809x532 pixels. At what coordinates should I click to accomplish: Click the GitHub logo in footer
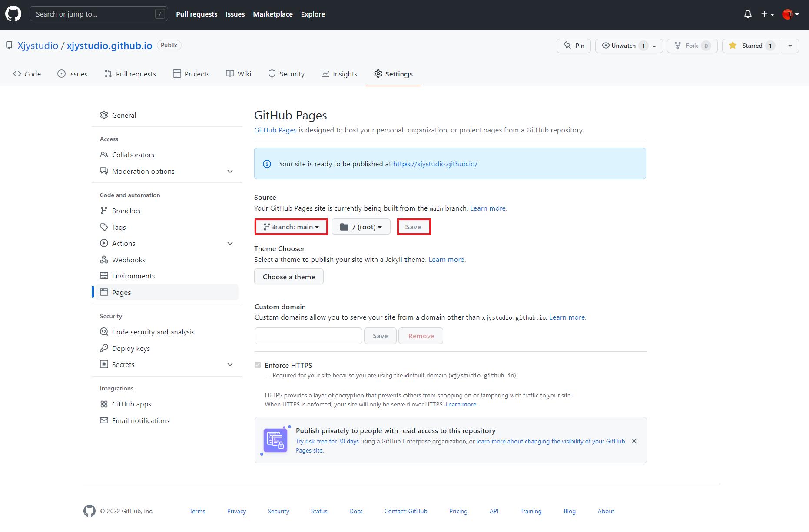click(90, 511)
